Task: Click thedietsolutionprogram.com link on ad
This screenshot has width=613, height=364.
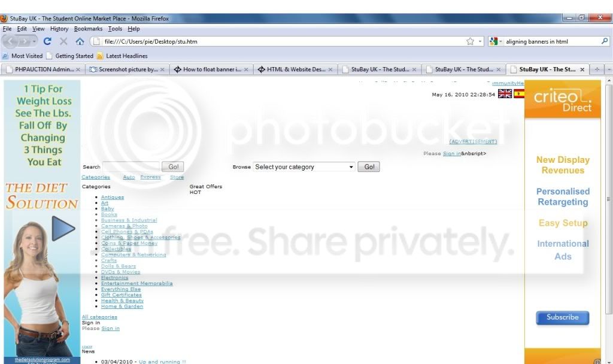Action: (x=43, y=360)
